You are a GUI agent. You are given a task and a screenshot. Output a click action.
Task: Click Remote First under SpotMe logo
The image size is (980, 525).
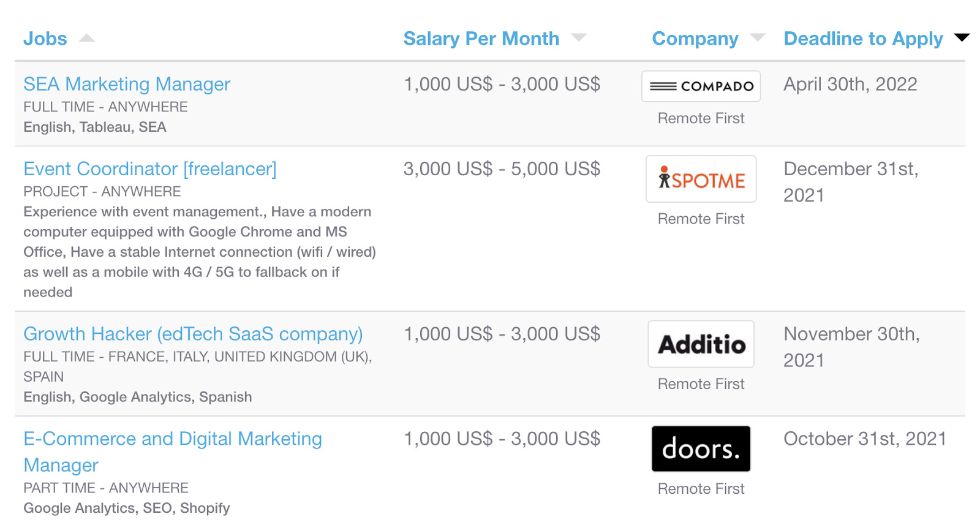(x=701, y=219)
